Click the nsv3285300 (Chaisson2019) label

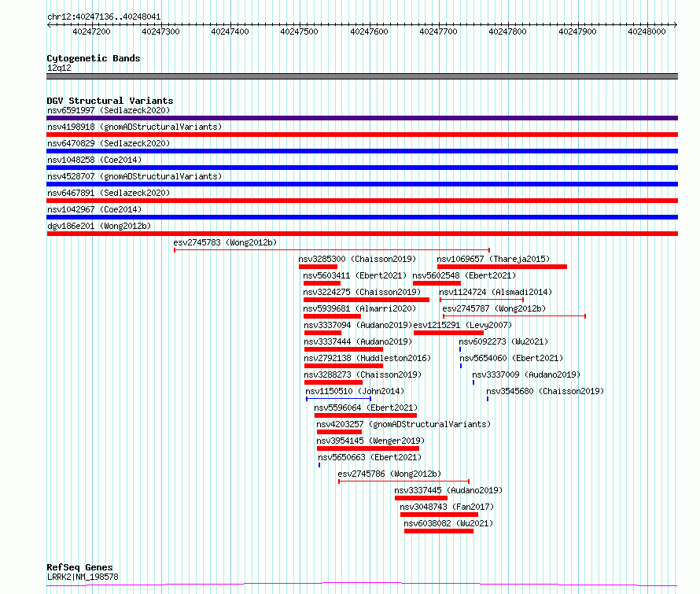pyautogui.click(x=357, y=259)
